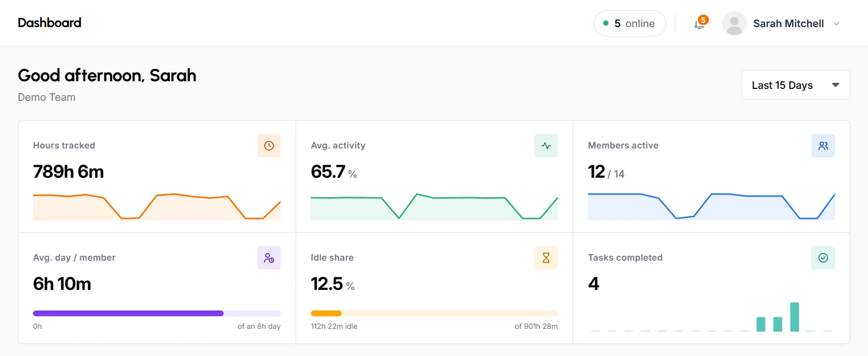
Task: Open the Sarah Mitchell account name
Action: (788, 24)
